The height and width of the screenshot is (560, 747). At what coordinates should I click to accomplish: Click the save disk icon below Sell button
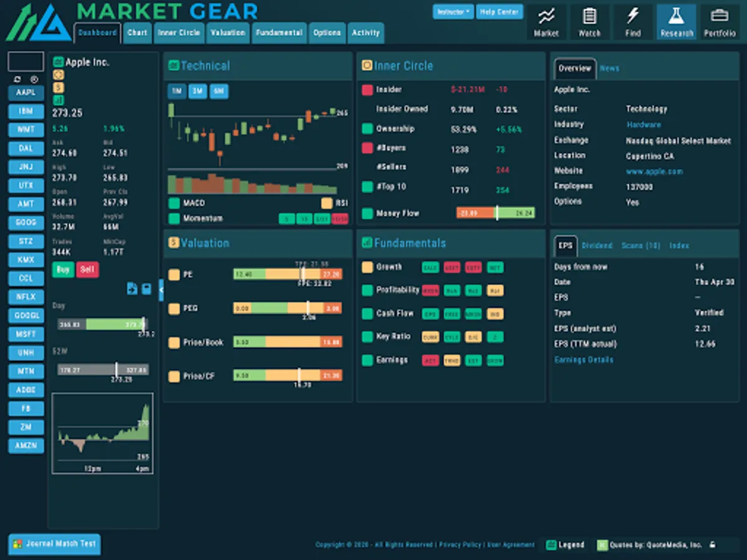(x=146, y=288)
